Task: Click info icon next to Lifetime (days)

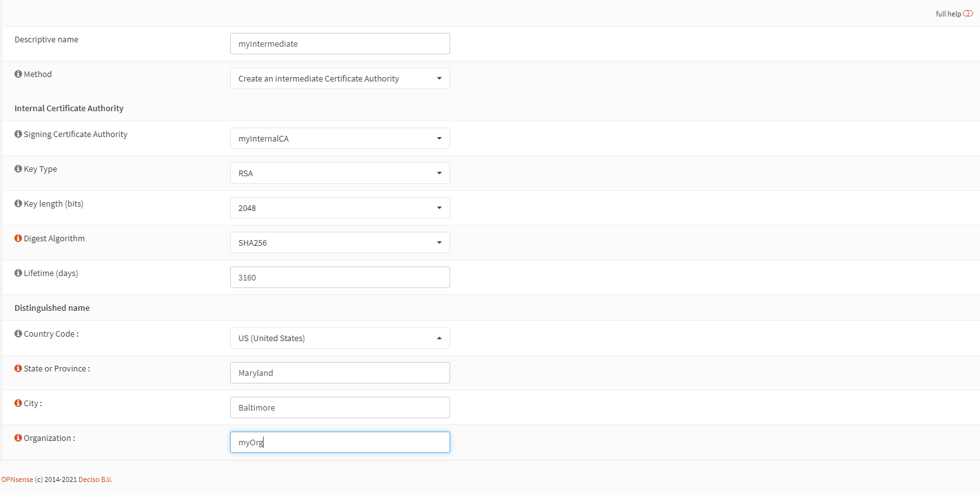Action: pos(18,273)
